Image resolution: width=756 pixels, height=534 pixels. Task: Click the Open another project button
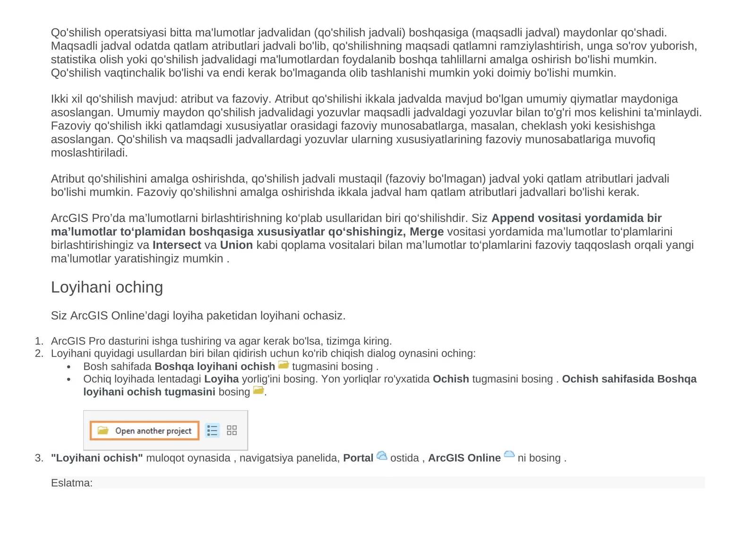[145, 430]
